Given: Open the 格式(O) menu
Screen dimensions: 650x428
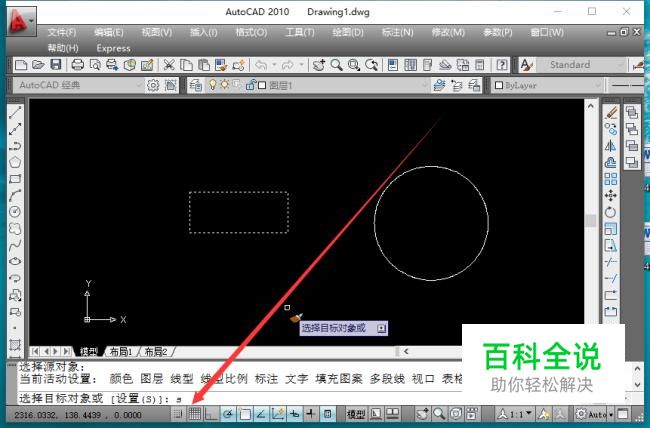Looking at the screenshot, I should (x=251, y=32).
